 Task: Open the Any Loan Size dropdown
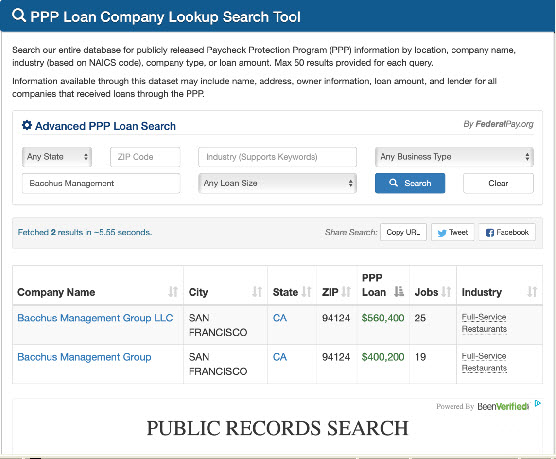coord(278,183)
